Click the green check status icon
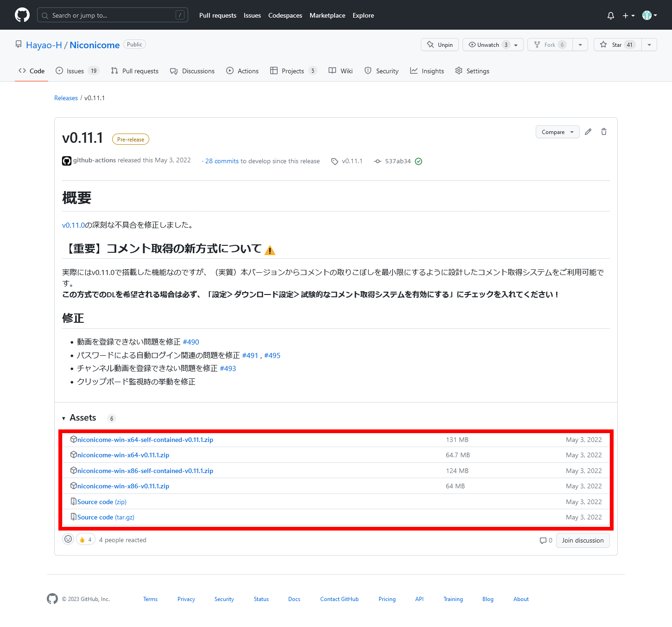 point(418,161)
